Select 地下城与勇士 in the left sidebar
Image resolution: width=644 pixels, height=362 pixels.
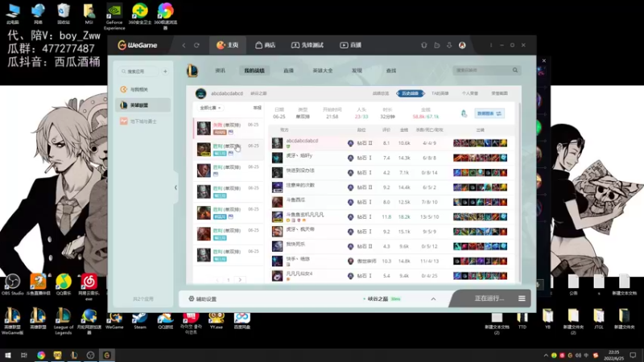[142, 121]
